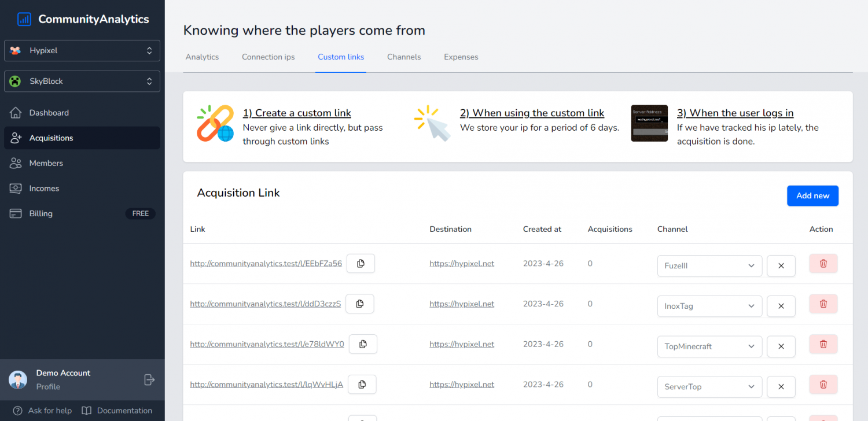The image size is (868, 421).
Task: Open Acquisitions in the sidebar
Action: (x=82, y=138)
